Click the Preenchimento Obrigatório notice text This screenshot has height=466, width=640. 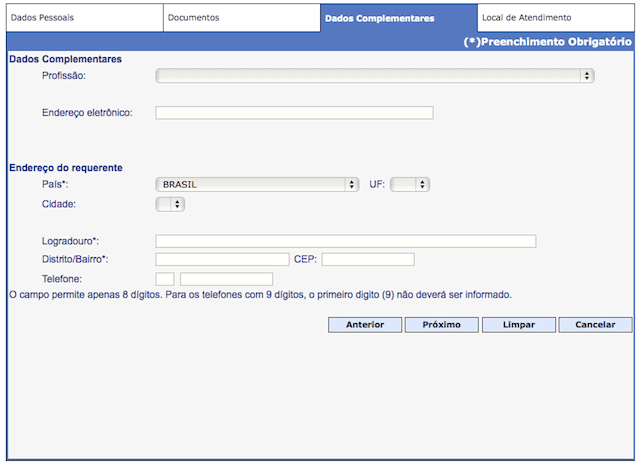pyautogui.click(x=547, y=42)
